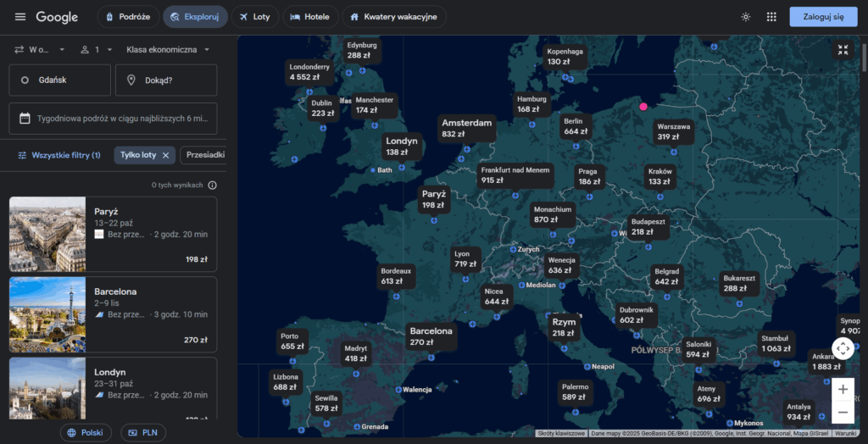Click the Gdańsk origin field
Screen dimensions: 868x444
click(60, 80)
